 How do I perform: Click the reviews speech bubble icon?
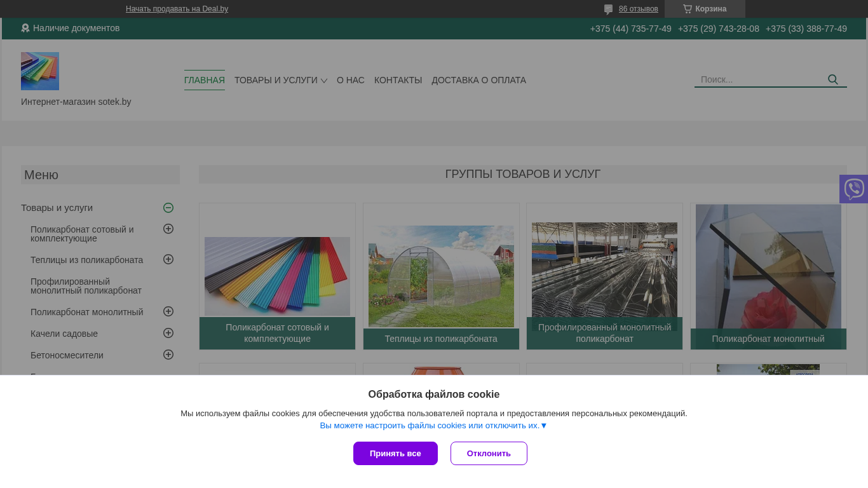tap(608, 9)
